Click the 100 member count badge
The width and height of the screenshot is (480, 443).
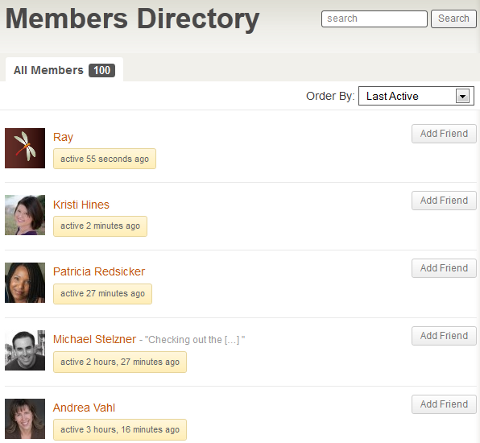(102, 70)
